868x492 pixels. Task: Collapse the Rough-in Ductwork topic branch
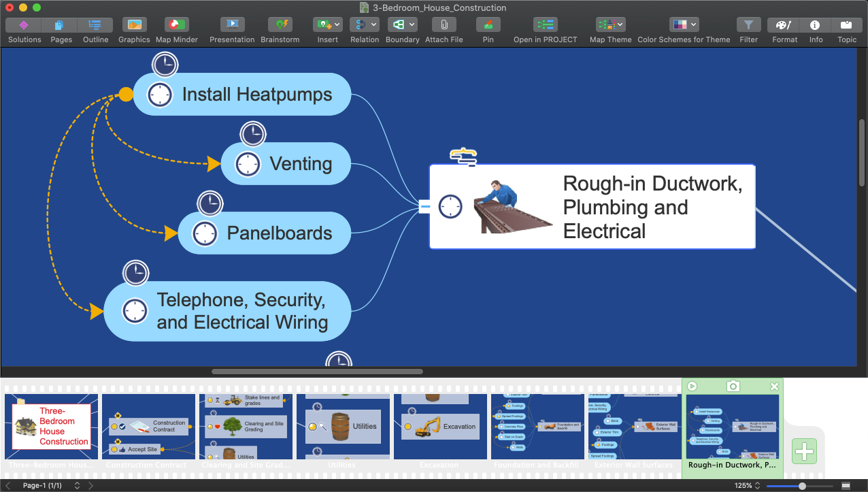[x=424, y=206]
